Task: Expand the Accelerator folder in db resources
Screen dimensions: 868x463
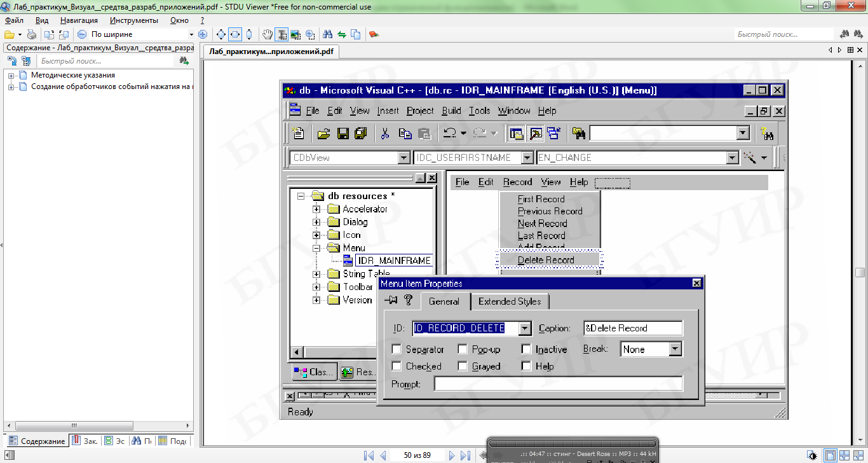Action: (316, 209)
